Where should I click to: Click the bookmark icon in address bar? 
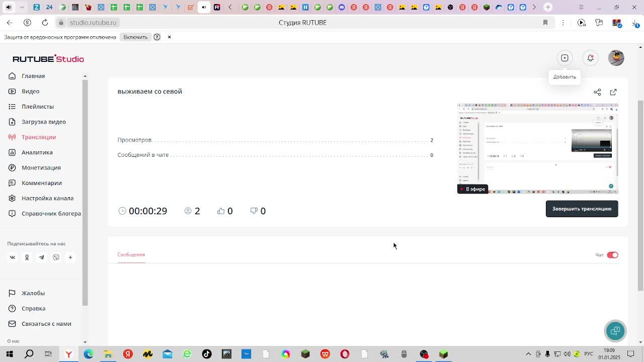click(x=545, y=23)
